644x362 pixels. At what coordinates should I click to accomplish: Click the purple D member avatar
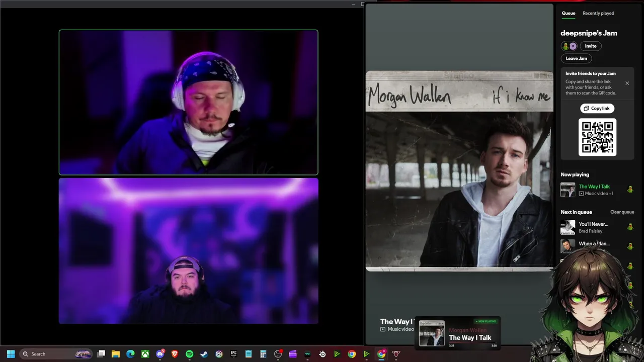tap(573, 46)
